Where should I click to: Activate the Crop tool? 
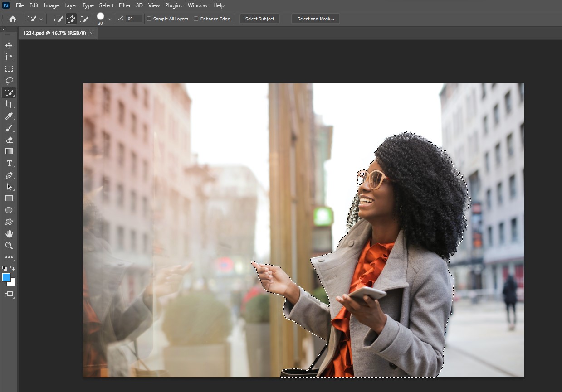pyautogui.click(x=9, y=104)
